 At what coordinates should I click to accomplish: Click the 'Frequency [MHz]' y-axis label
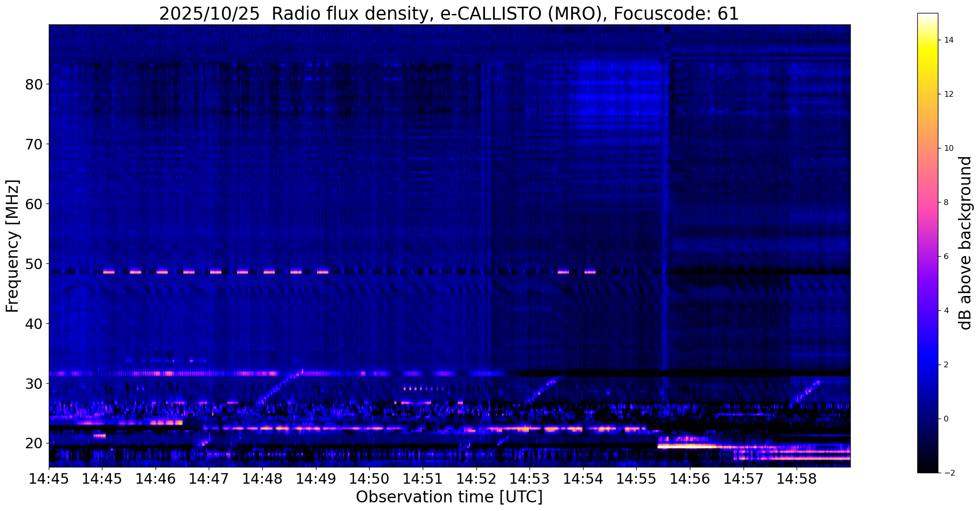(12, 246)
